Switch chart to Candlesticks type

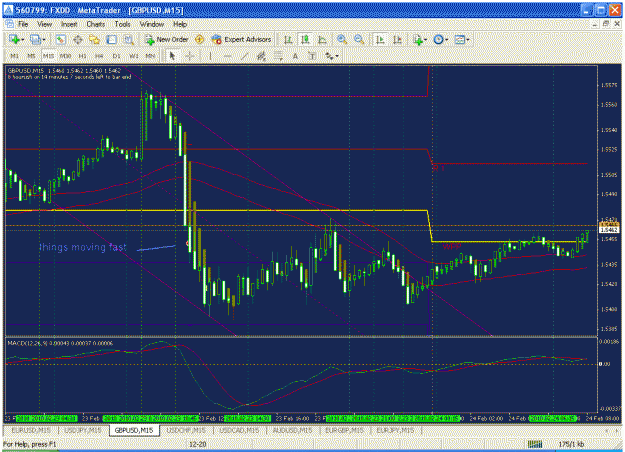[x=305, y=39]
